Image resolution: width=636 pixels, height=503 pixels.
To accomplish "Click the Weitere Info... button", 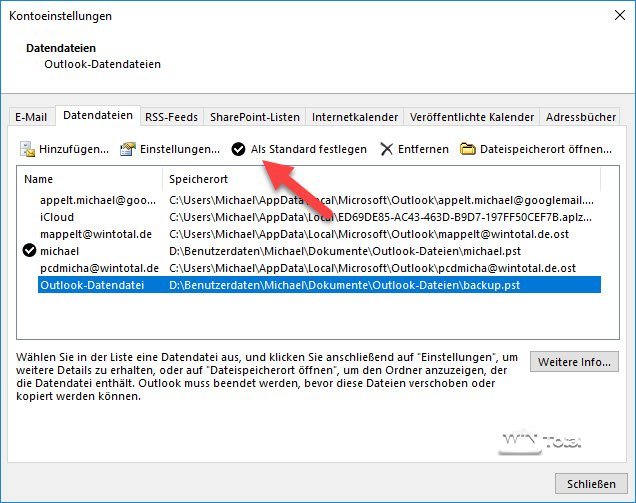I will pos(574,362).
